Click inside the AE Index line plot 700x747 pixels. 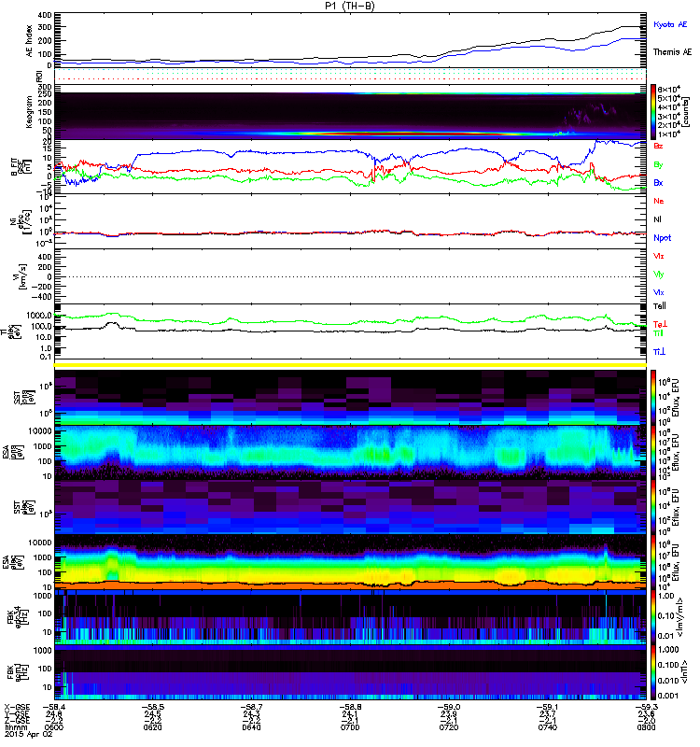(x=350, y=40)
